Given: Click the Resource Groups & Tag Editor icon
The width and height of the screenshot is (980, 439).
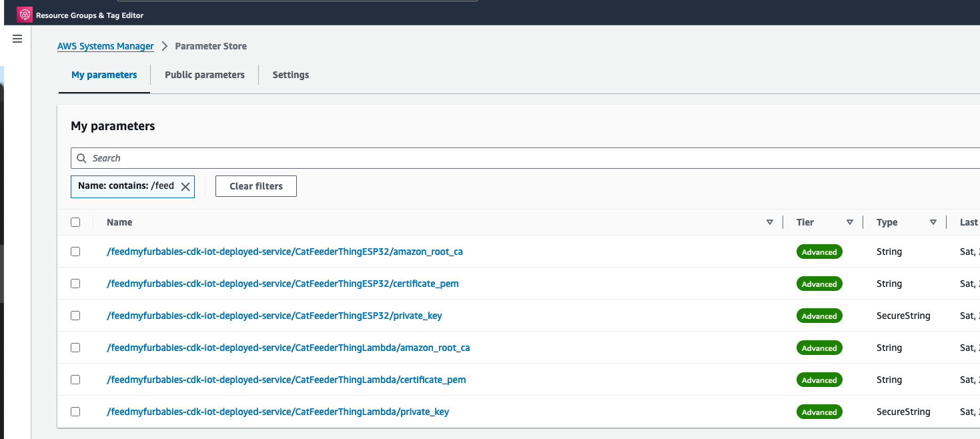Looking at the screenshot, I should coord(25,15).
